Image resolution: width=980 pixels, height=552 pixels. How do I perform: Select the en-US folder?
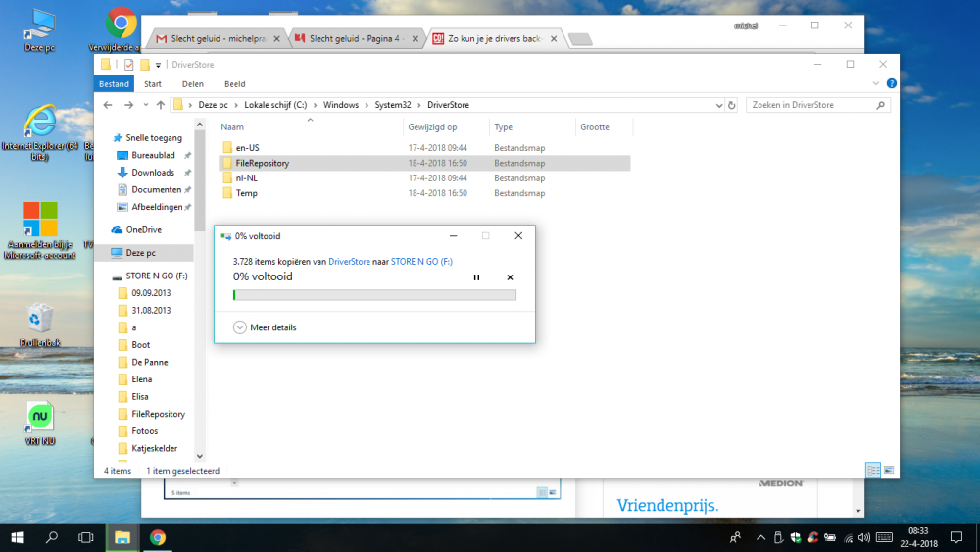248,148
